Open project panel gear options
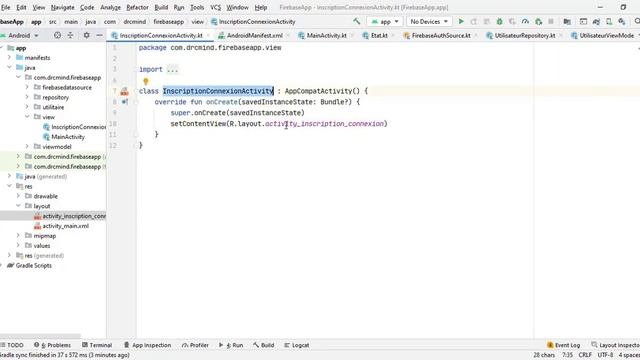 87,36
